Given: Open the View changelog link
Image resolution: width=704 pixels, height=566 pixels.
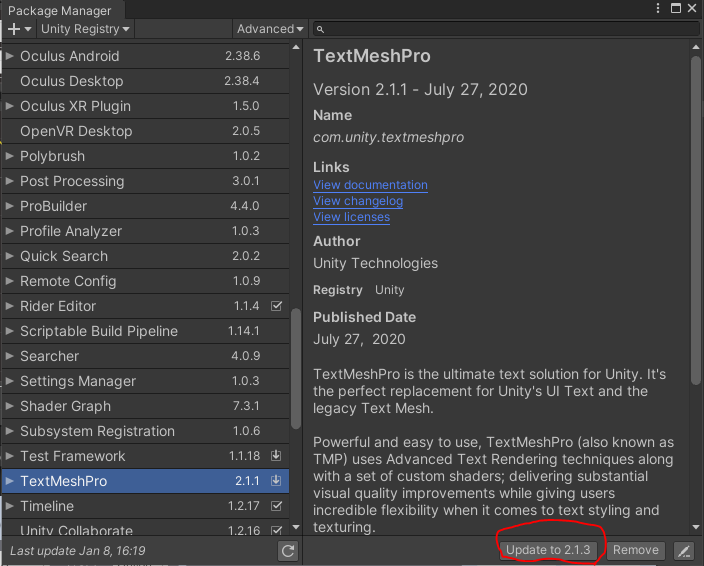Looking at the screenshot, I should 358,201.
